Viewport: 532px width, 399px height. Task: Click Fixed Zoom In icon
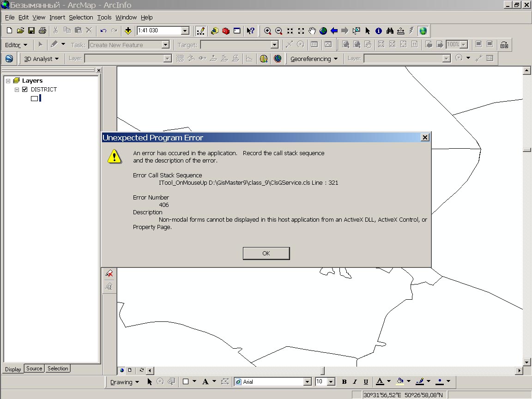290,31
